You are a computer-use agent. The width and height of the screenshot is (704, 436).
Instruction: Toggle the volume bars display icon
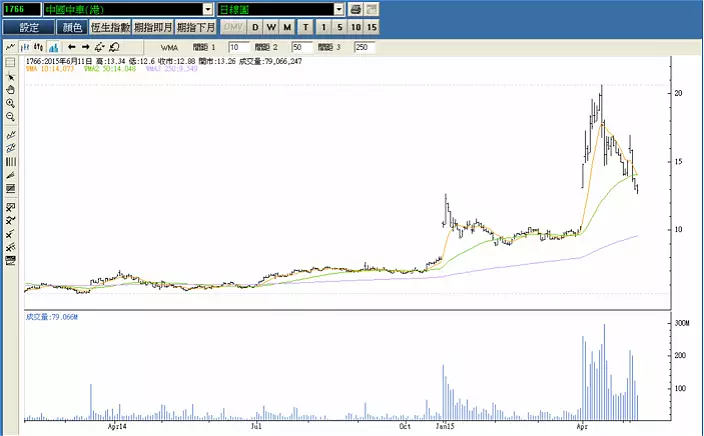click(x=54, y=46)
